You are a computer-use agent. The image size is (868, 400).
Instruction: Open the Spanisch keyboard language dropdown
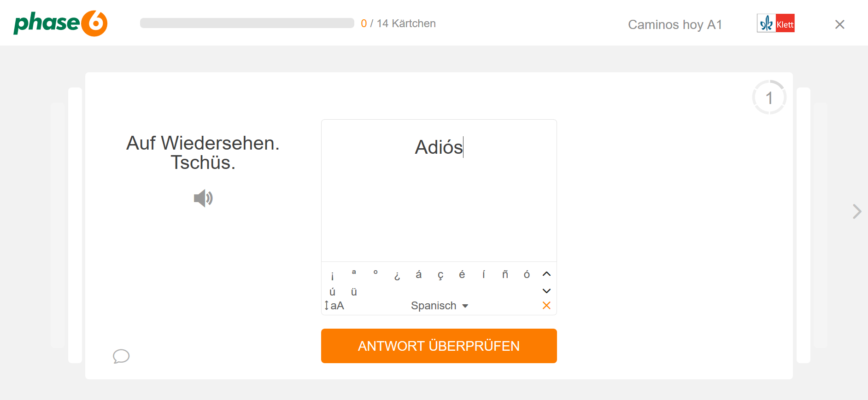[x=439, y=305]
